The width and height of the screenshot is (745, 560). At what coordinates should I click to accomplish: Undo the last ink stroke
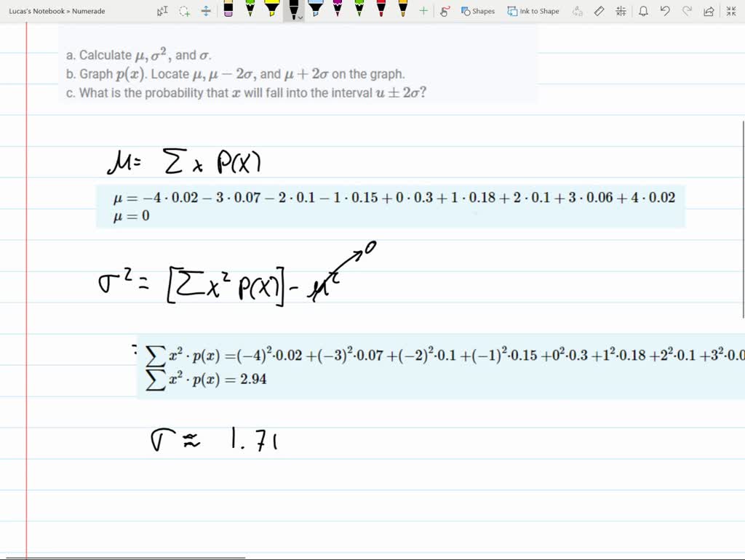tap(665, 11)
